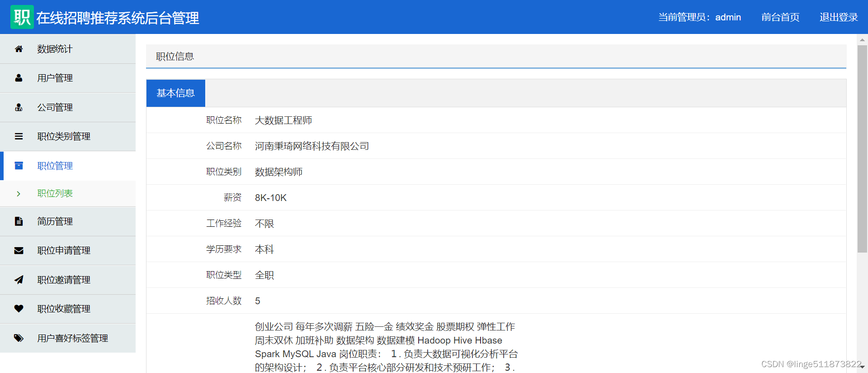The height and width of the screenshot is (373, 868).
Task: Open 用户喜好标签管理 in the sidebar
Action: [68, 338]
